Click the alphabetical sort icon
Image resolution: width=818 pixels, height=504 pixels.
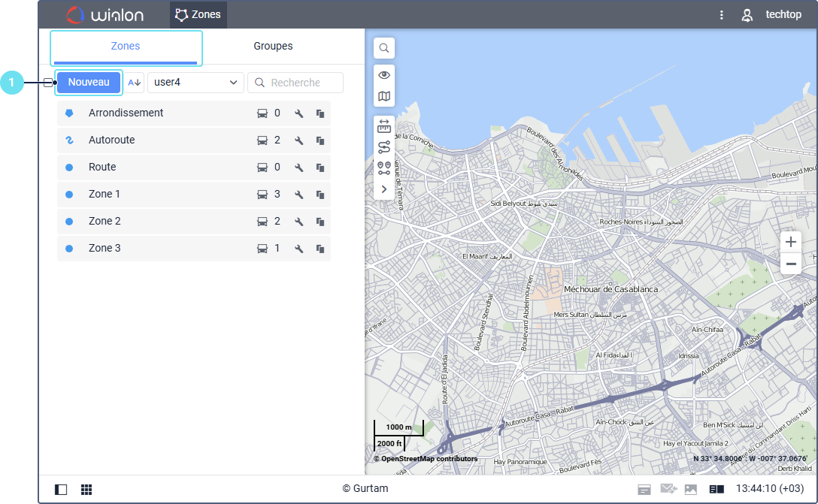pyautogui.click(x=135, y=83)
